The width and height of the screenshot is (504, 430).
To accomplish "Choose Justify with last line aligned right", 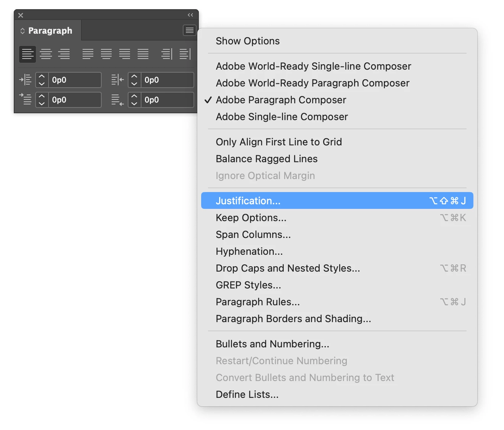I will click(125, 54).
